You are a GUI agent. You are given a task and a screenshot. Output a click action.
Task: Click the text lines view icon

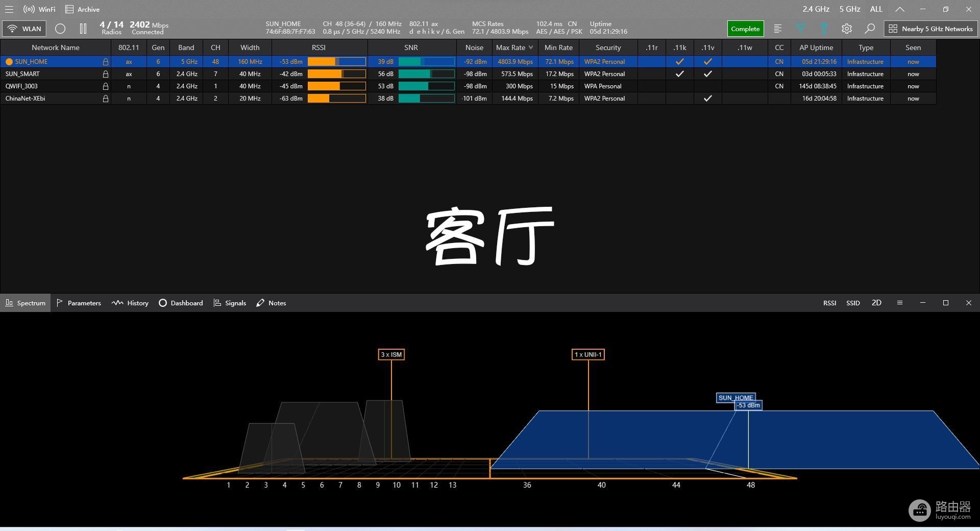pos(778,29)
